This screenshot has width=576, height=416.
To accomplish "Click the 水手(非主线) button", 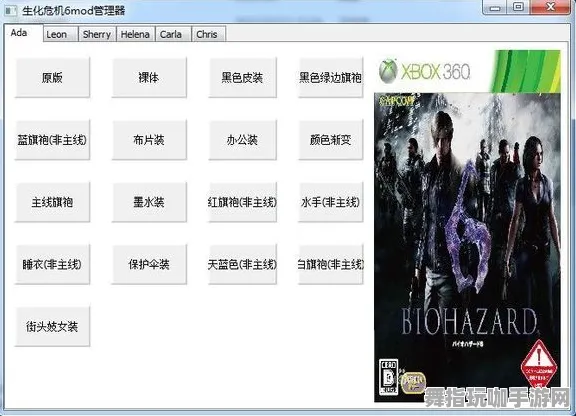I will [330, 202].
